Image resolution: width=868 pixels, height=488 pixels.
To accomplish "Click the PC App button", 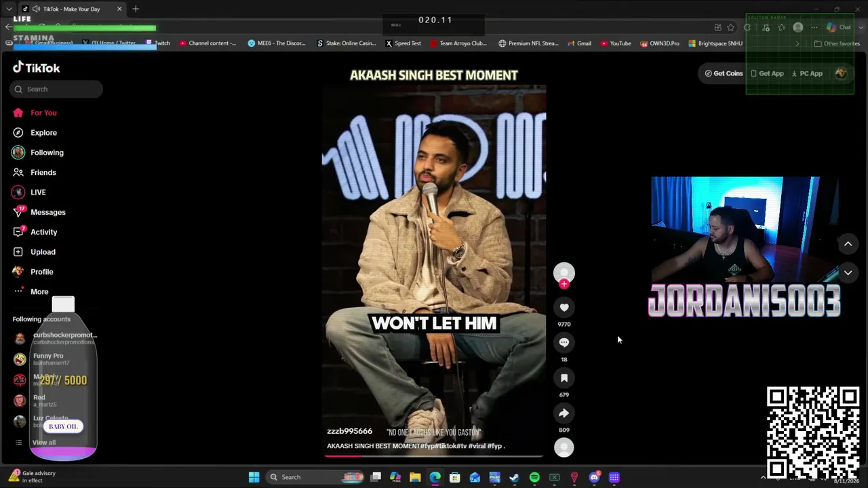I will [x=807, y=73].
